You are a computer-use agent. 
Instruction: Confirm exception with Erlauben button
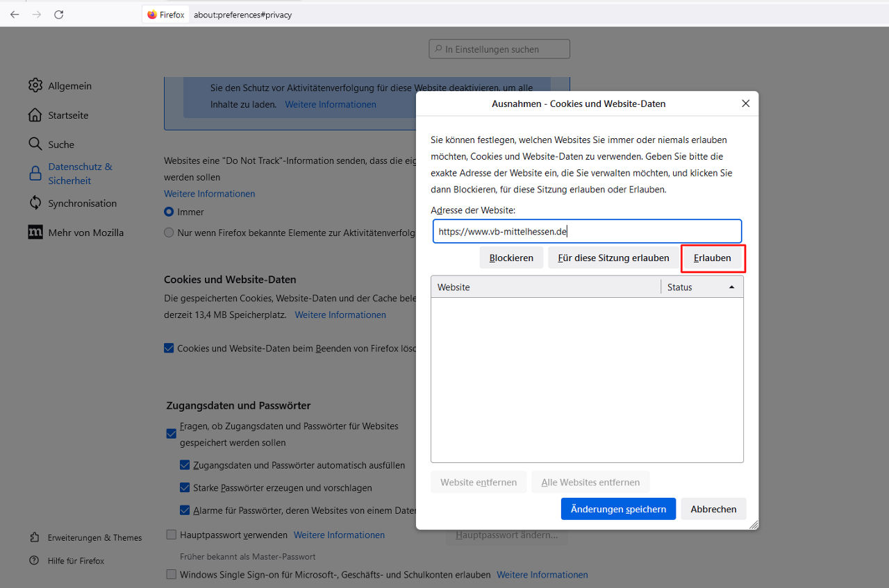[x=713, y=257]
